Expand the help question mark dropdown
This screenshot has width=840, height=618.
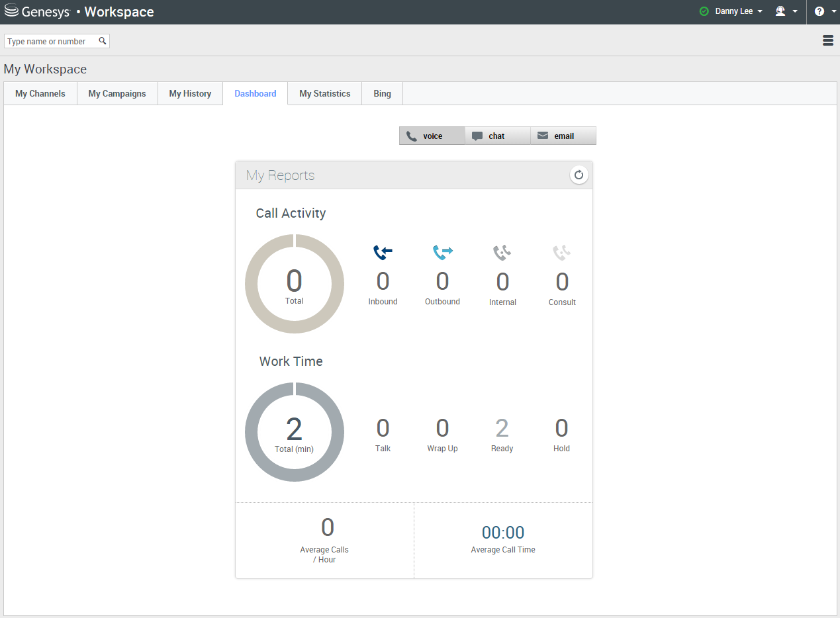tap(823, 12)
